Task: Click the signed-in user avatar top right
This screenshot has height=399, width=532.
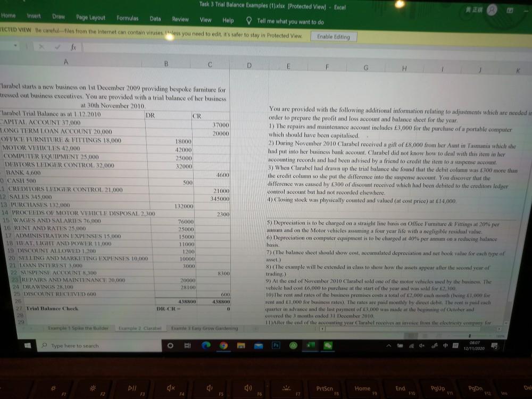Action: tap(491, 10)
